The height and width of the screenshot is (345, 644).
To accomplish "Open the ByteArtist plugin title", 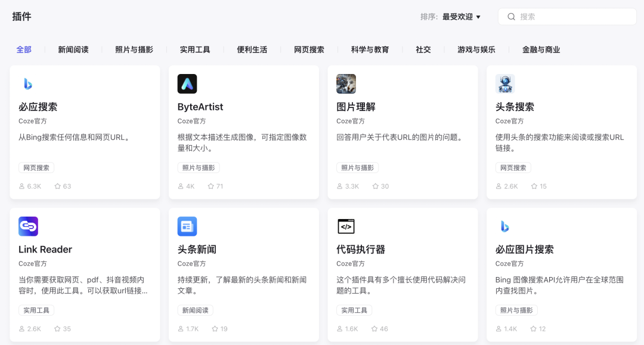I will 200,107.
